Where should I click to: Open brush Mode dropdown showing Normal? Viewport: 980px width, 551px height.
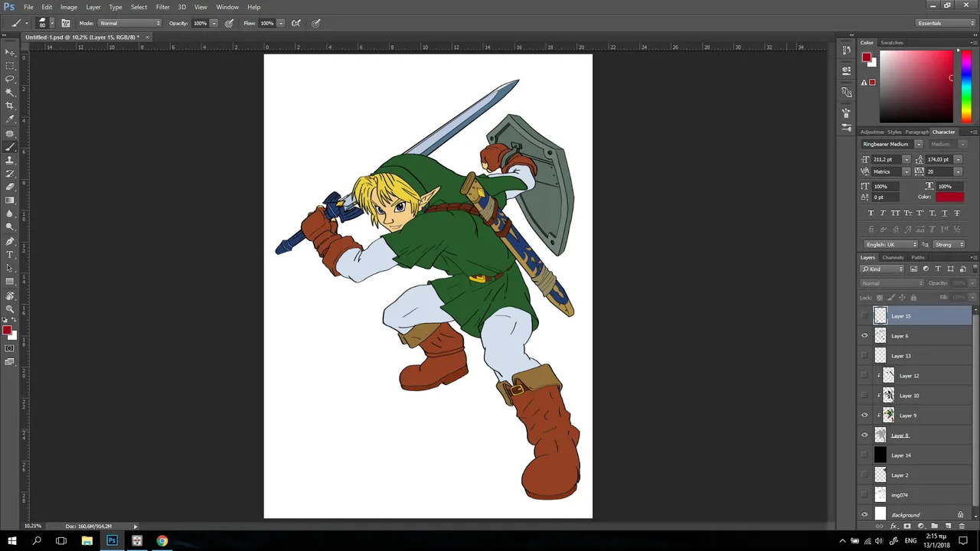tap(130, 23)
